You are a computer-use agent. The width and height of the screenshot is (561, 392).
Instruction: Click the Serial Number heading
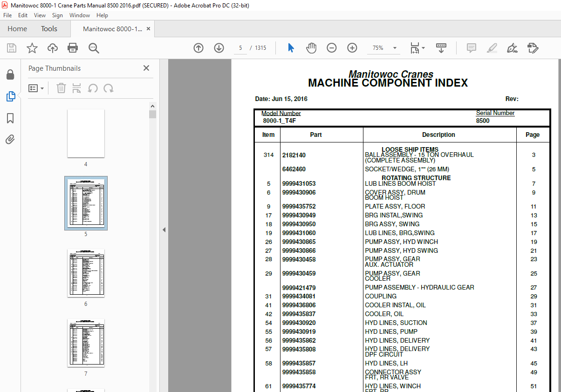(x=495, y=113)
